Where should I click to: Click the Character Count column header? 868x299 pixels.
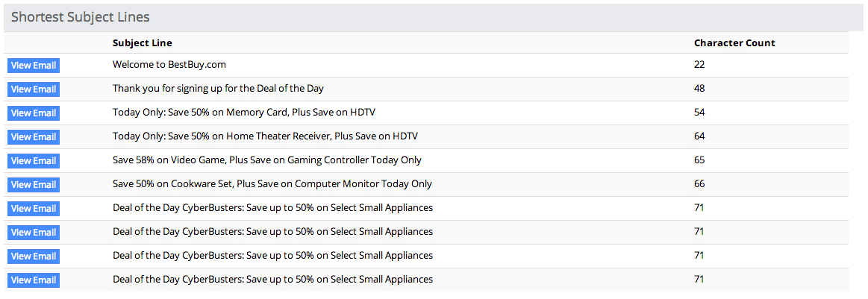[x=734, y=43]
